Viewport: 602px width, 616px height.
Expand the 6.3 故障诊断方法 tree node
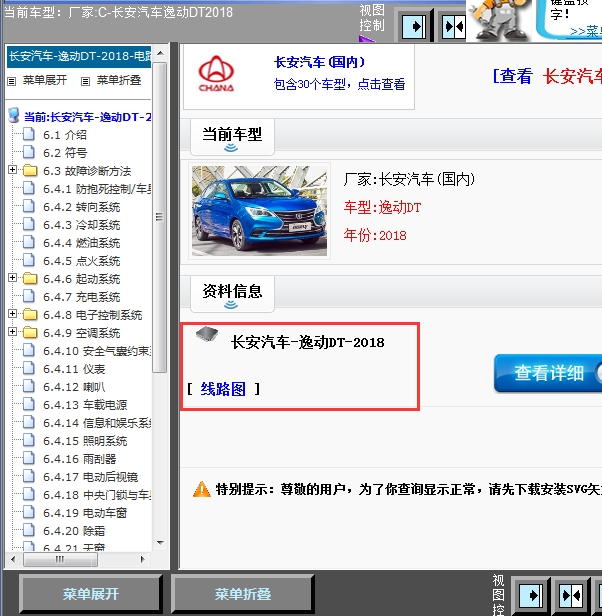pos(12,170)
